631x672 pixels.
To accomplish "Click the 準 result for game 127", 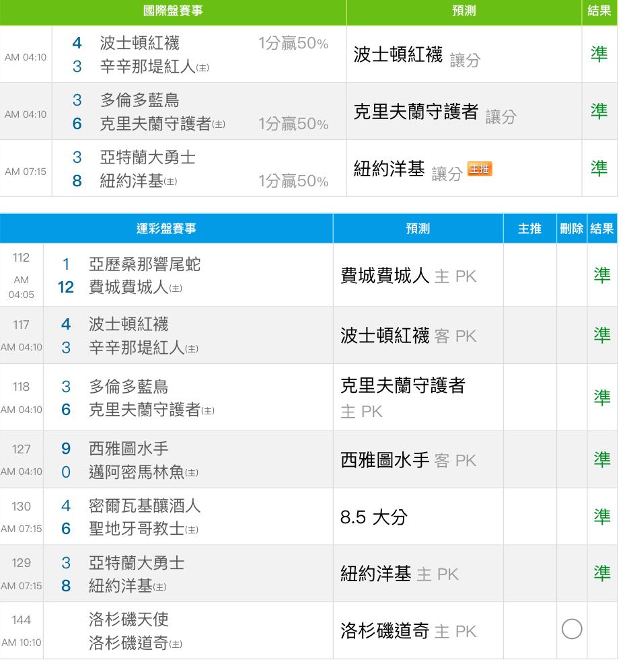I will pos(602,459).
